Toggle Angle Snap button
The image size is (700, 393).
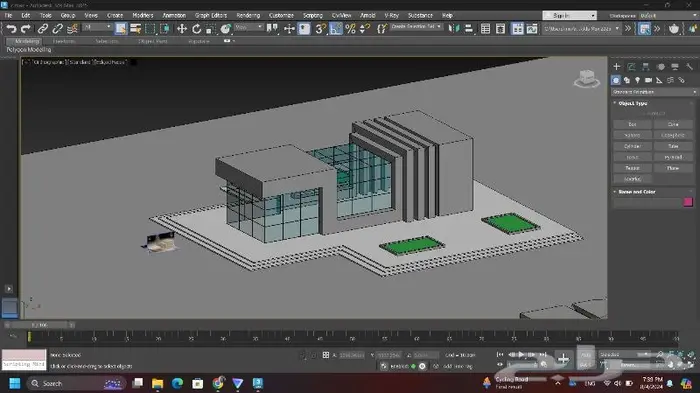coord(336,29)
